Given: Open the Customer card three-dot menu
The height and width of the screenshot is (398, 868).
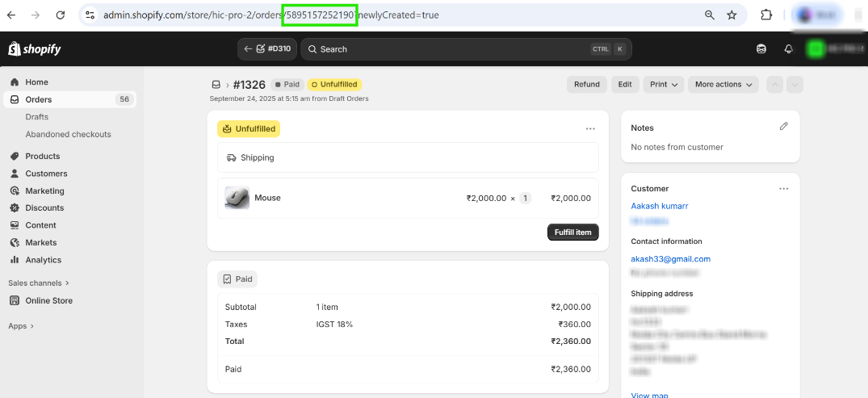Looking at the screenshot, I should (783, 189).
